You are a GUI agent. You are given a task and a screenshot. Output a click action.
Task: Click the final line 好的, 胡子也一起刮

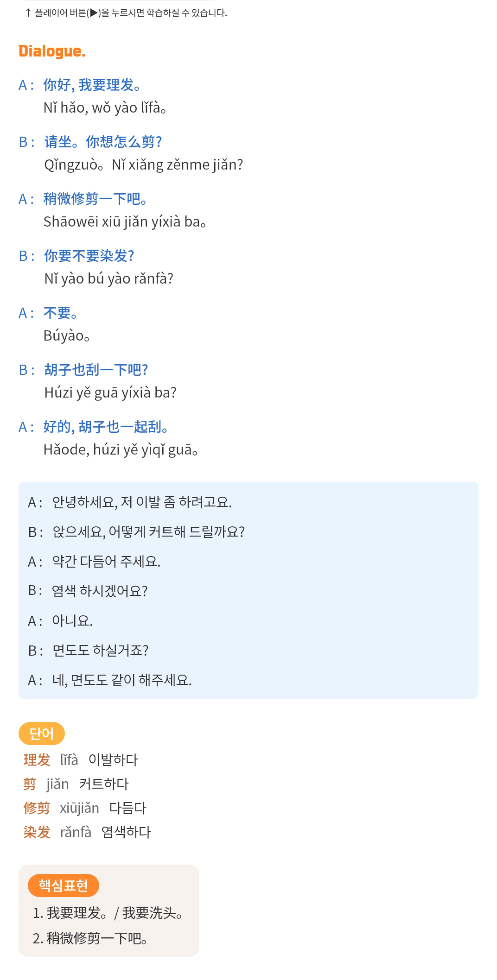pos(106,427)
